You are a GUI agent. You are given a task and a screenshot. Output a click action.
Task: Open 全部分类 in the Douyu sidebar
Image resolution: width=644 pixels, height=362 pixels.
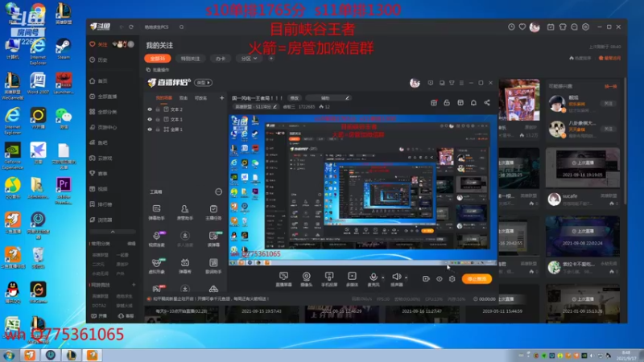pos(103,112)
